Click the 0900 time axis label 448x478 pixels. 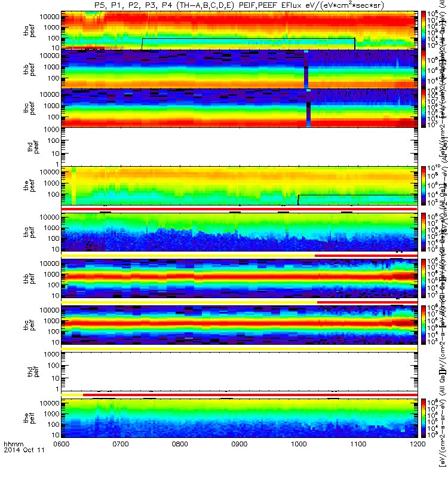point(240,444)
